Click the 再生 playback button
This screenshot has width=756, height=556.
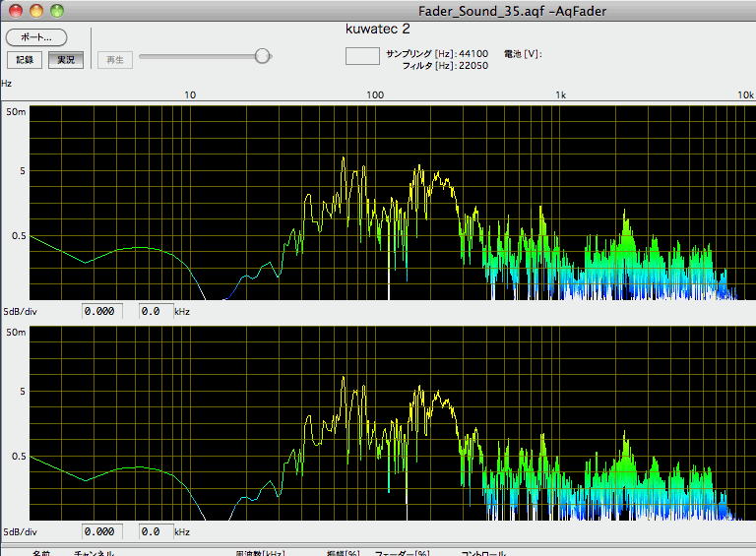point(115,60)
